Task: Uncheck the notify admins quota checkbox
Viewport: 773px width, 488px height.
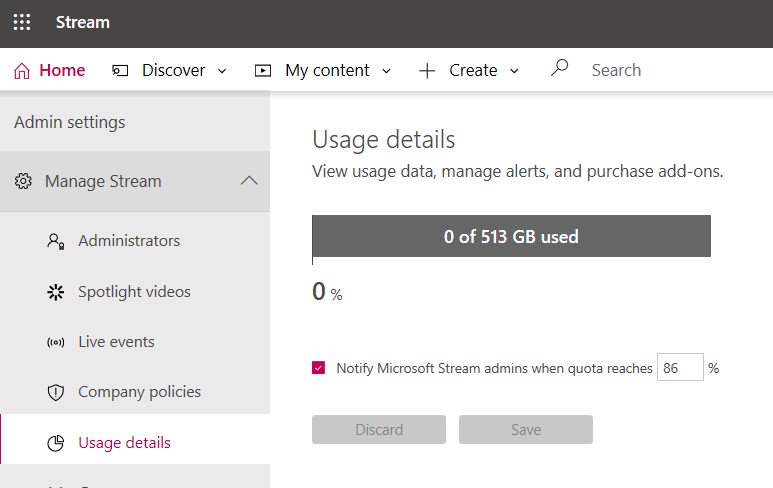Action: click(319, 368)
